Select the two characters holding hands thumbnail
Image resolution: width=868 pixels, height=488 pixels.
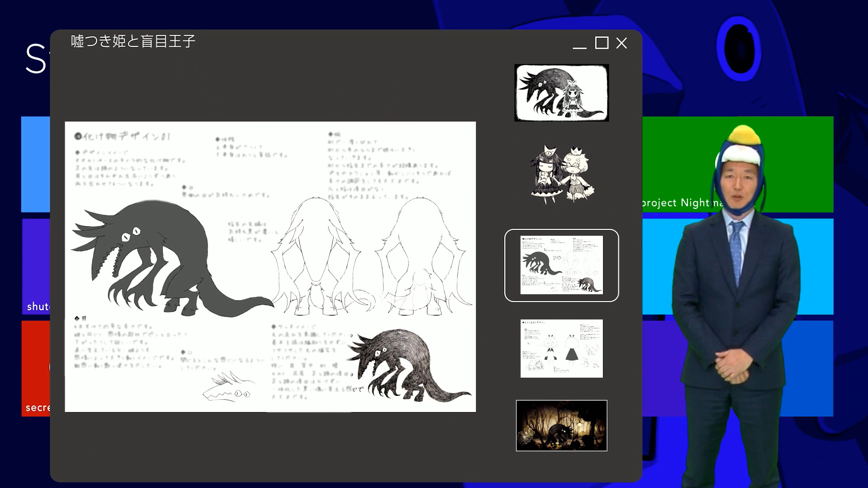coord(561,174)
